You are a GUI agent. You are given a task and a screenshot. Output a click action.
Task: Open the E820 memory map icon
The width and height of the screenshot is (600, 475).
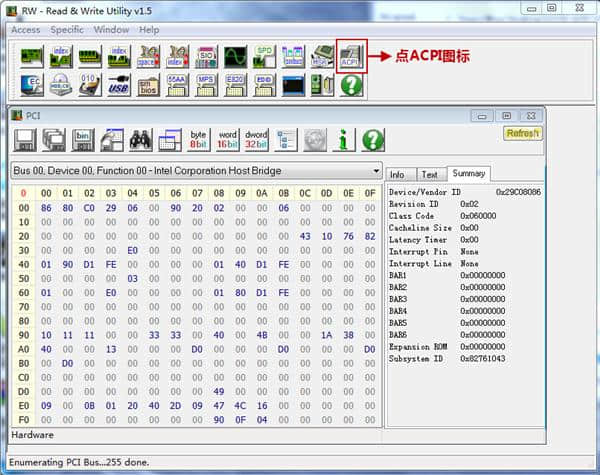click(x=235, y=85)
